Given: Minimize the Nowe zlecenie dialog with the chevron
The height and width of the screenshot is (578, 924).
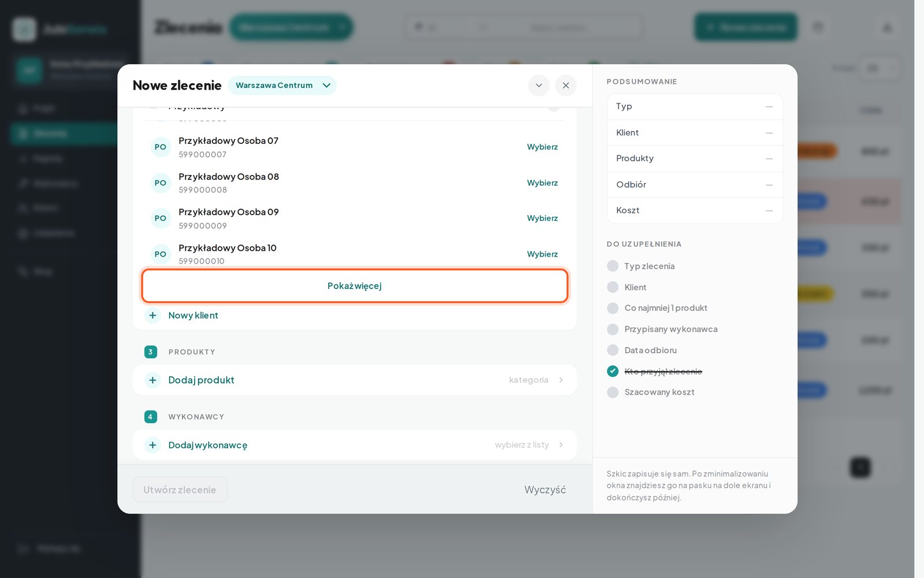Looking at the screenshot, I should (538, 86).
